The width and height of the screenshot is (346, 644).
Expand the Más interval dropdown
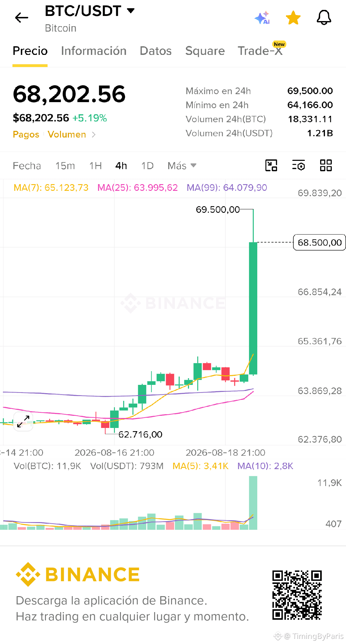point(182,166)
